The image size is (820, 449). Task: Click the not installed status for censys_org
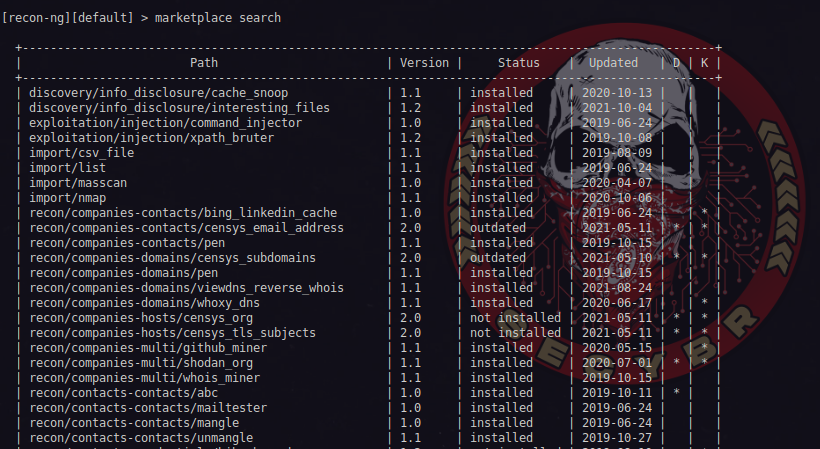point(515,318)
